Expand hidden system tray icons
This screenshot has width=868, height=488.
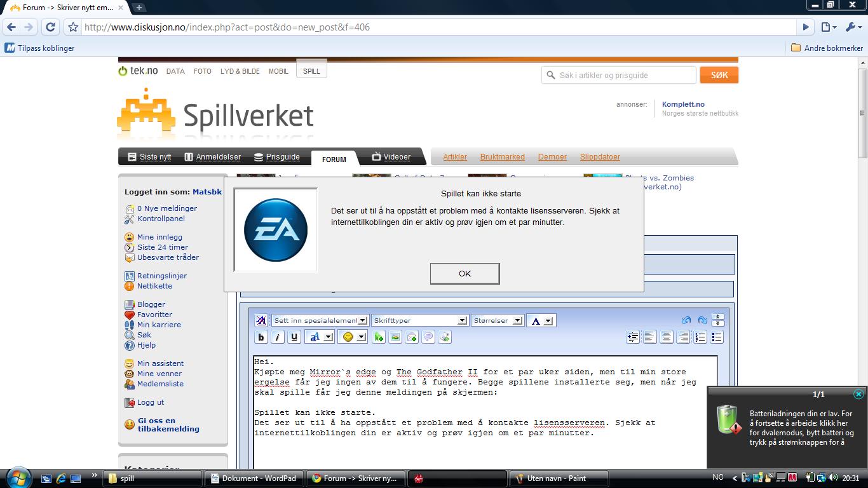point(735,478)
